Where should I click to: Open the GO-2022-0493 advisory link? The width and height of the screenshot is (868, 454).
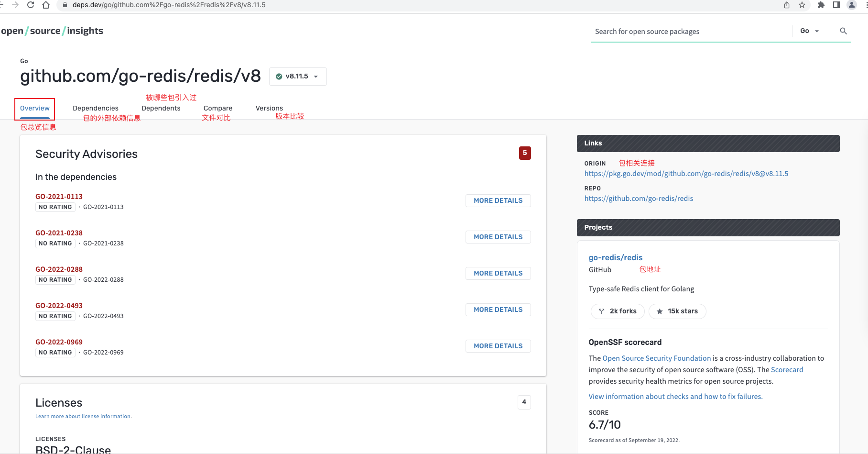pyautogui.click(x=59, y=306)
